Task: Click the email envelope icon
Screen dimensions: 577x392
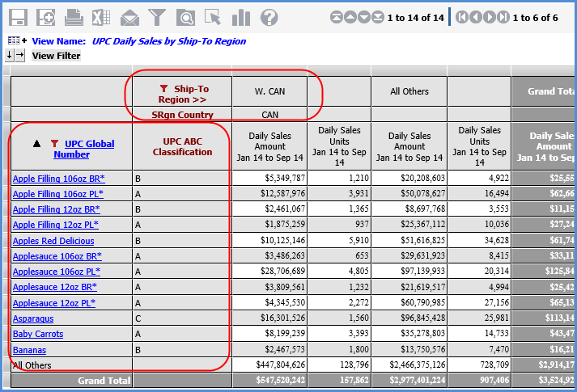Action: point(129,17)
